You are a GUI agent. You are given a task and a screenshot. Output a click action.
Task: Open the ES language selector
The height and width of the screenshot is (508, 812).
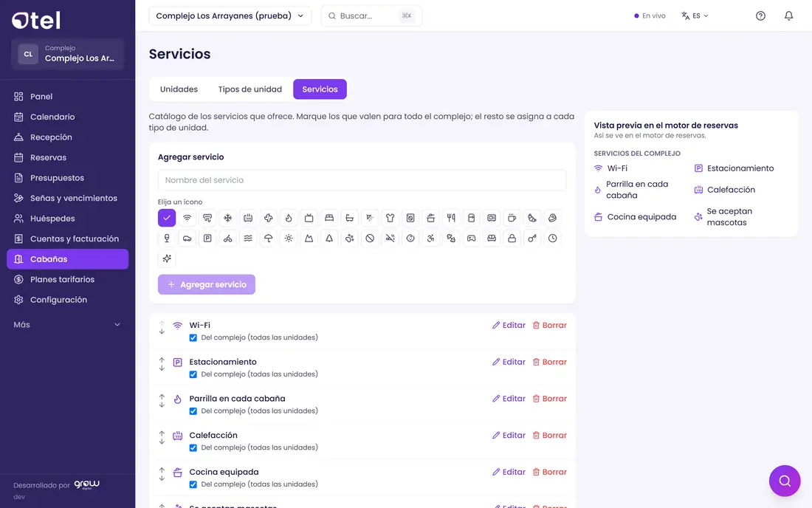695,16
